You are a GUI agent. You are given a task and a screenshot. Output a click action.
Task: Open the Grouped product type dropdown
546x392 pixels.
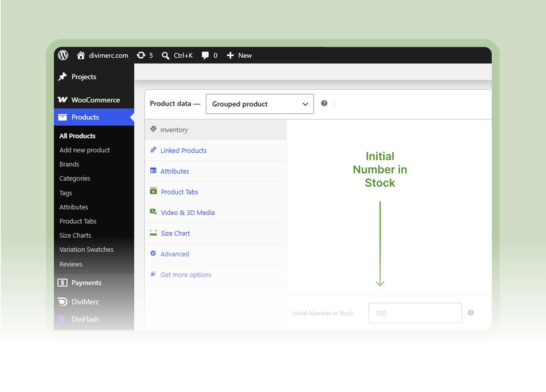click(x=260, y=104)
